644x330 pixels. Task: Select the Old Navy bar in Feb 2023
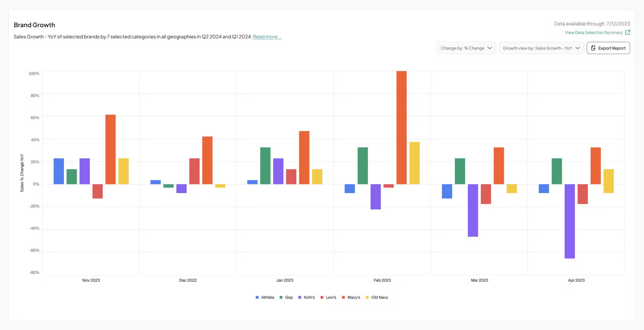(x=415, y=163)
